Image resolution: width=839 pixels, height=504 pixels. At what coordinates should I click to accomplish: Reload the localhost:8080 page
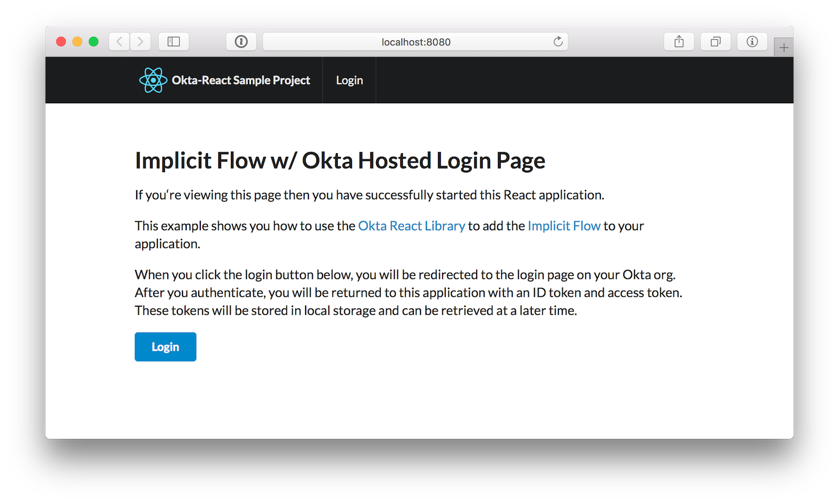[558, 41]
